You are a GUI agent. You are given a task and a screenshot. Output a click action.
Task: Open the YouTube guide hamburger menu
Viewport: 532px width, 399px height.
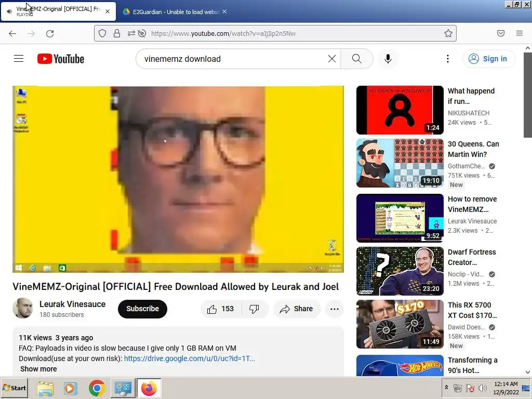pyautogui.click(x=19, y=59)
